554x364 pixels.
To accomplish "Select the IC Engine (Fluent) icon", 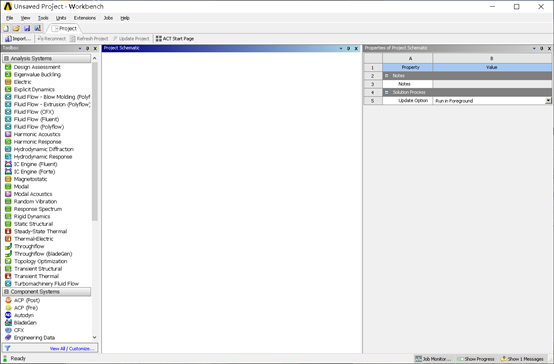I will click(8, 164).
